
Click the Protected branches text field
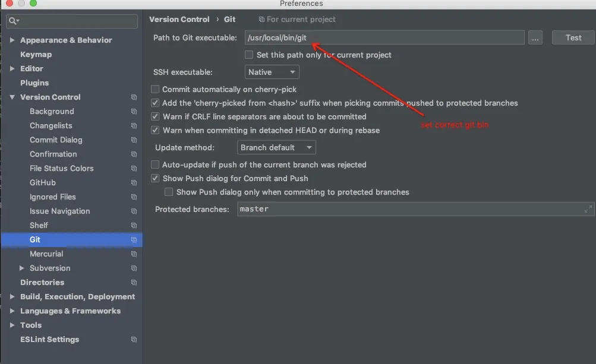(x=415, y=209)
